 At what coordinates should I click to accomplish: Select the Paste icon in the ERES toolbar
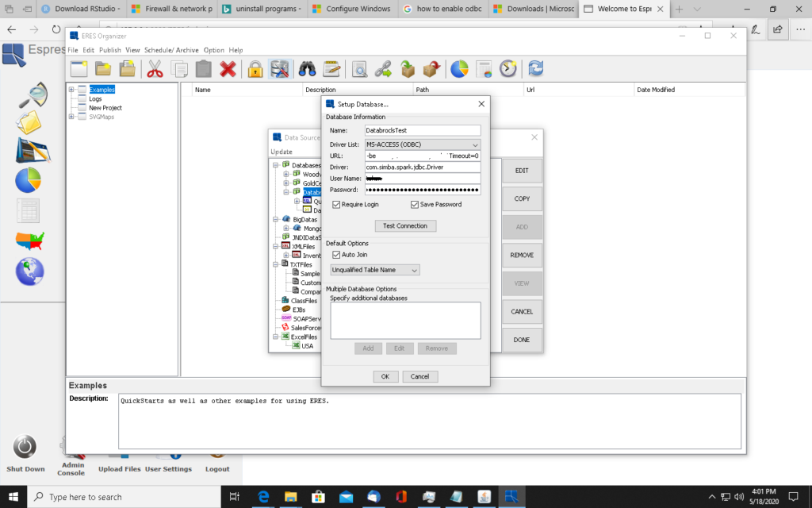pyautogui.click(x=203, y=69)
